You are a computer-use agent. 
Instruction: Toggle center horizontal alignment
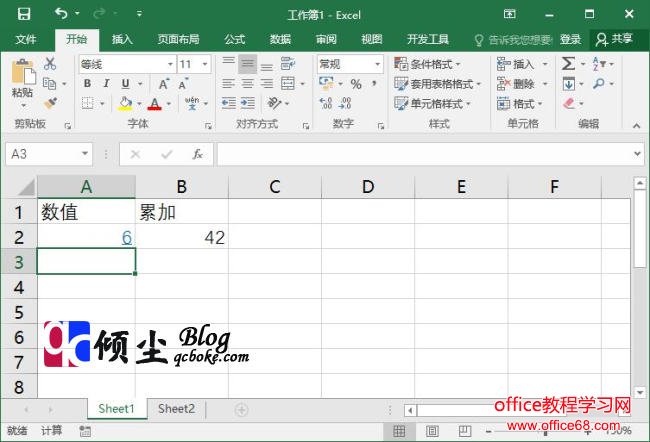[x=247, y=84]
